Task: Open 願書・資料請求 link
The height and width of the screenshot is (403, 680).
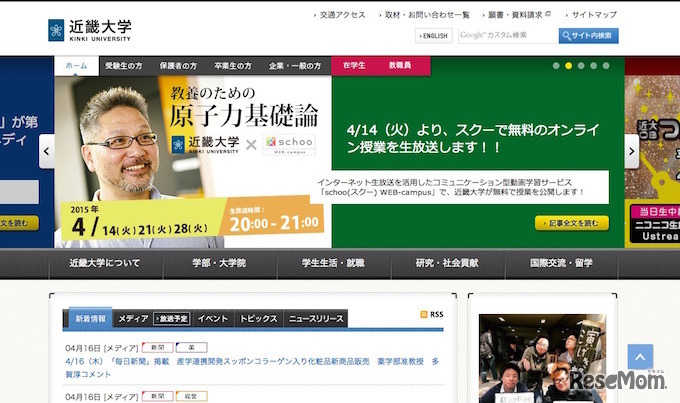Action: 517,15
